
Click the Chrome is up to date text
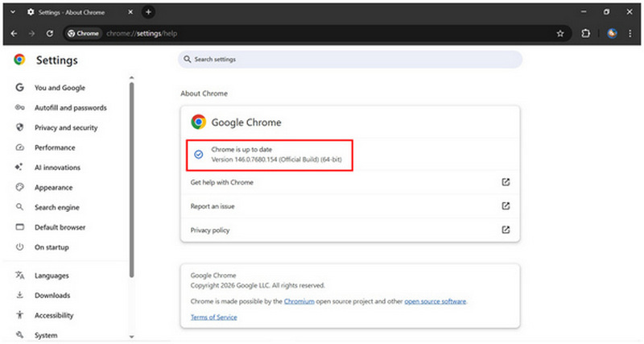[242, 150]
